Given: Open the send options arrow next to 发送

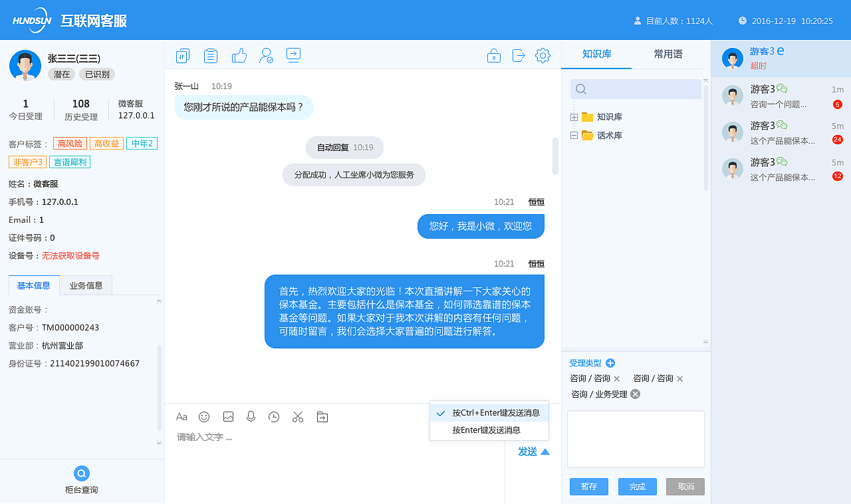Looking at the screenshot, I should [545, 451].
